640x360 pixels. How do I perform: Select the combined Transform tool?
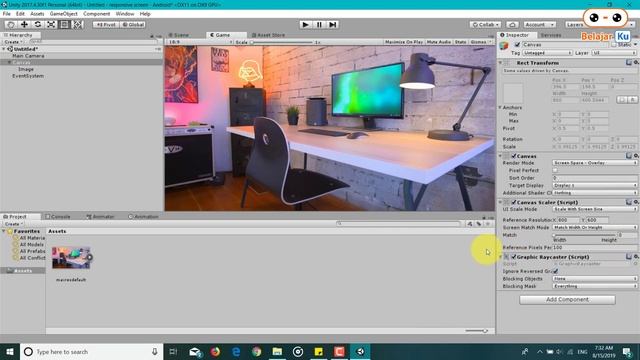(x=78, y=24)
